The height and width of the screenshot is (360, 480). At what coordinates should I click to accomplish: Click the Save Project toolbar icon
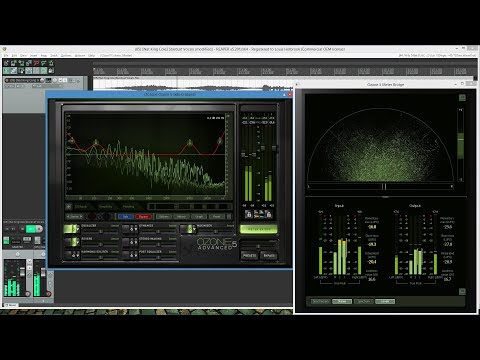pos(21,63)
